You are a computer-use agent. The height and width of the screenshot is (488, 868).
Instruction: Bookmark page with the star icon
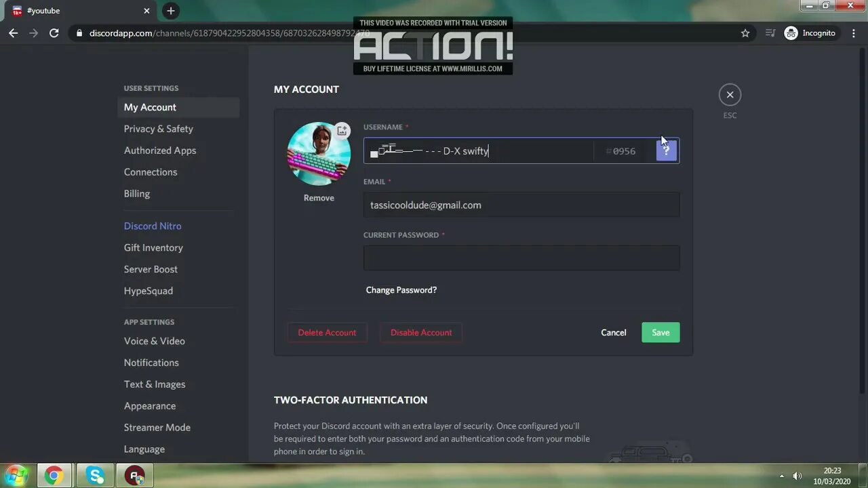click(745, 33)
